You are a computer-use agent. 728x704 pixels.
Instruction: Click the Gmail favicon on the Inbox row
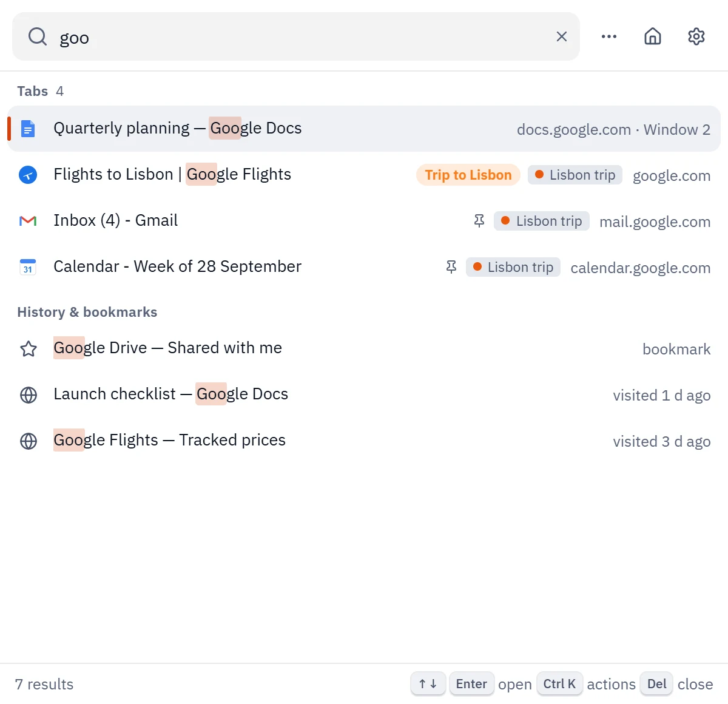(x=28, y=221)
